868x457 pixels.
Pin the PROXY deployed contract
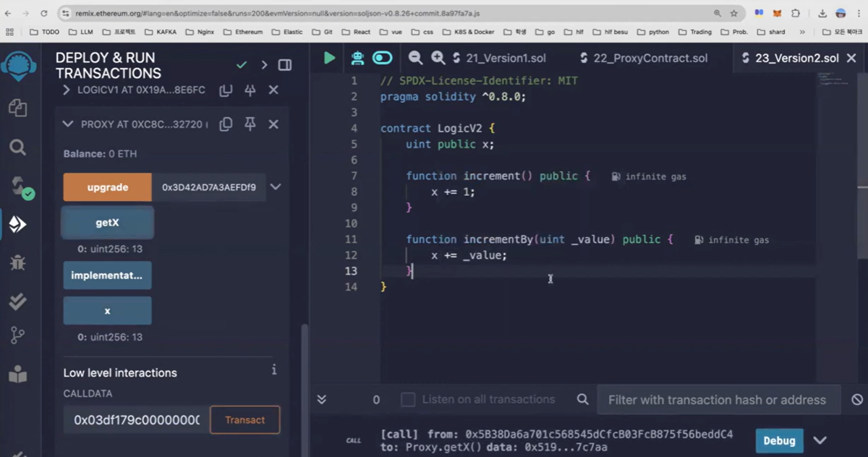[250, 124]
